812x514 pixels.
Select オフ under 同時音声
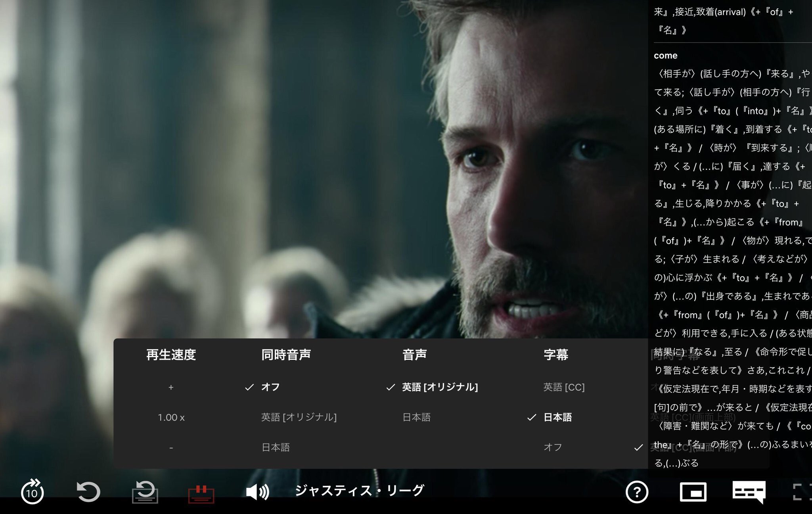click(x=270, y=387)
